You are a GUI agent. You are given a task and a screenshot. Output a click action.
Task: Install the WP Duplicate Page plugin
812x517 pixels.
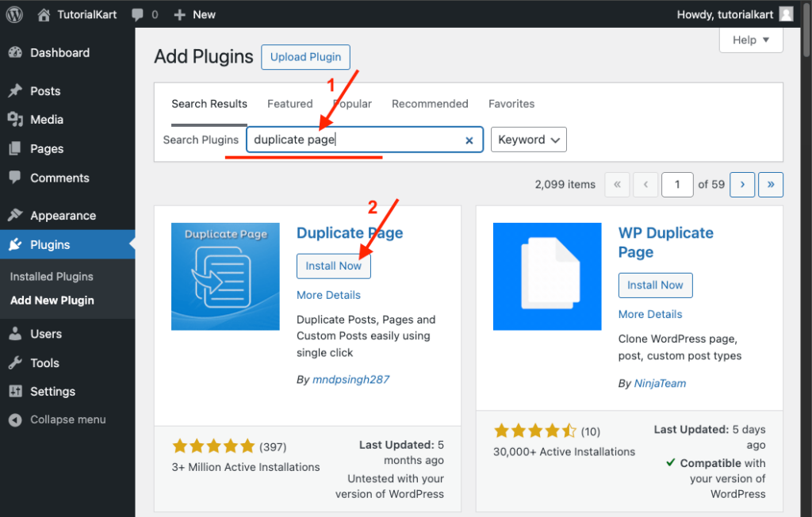click(655, 285)
